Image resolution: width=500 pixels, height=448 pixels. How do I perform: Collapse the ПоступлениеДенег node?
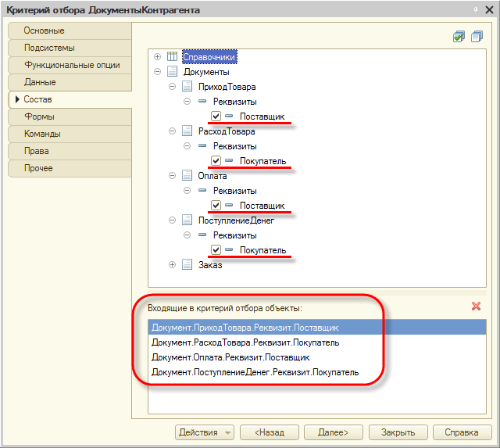tap(172, 220)
